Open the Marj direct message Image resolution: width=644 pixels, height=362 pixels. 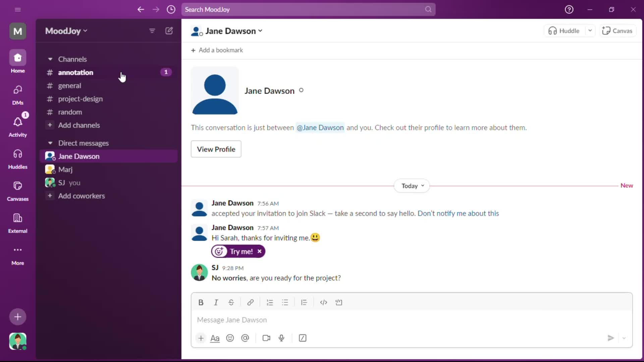[x=109, y=170]
